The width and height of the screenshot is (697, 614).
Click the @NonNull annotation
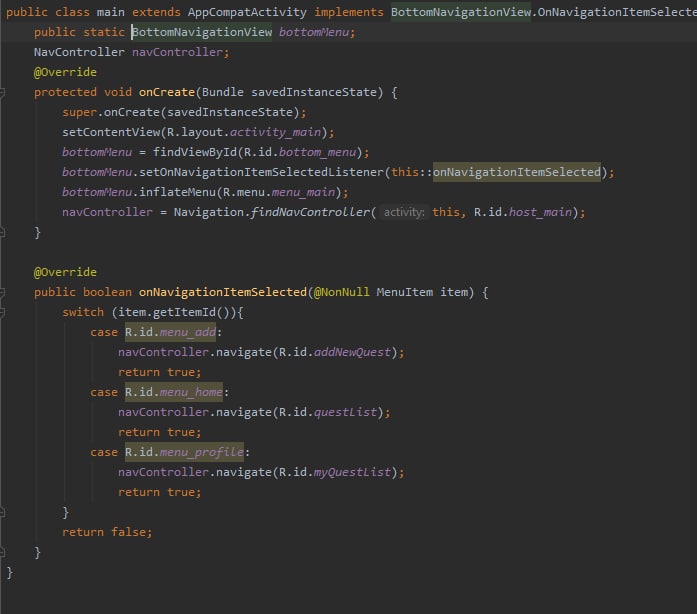pyautogui.click(x=342, y=292)
